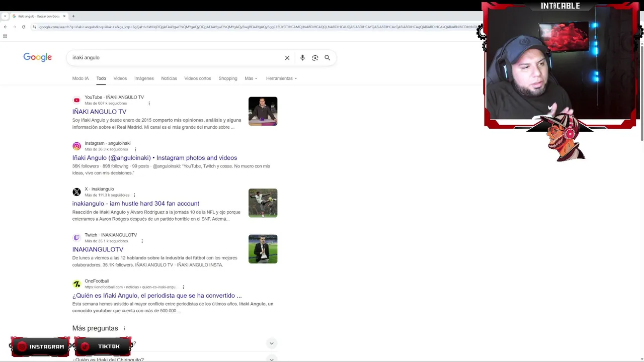644x362 pixels.
Task: Click the Más de 36.3 k seguidores text
Action: (x=106, y=149)
